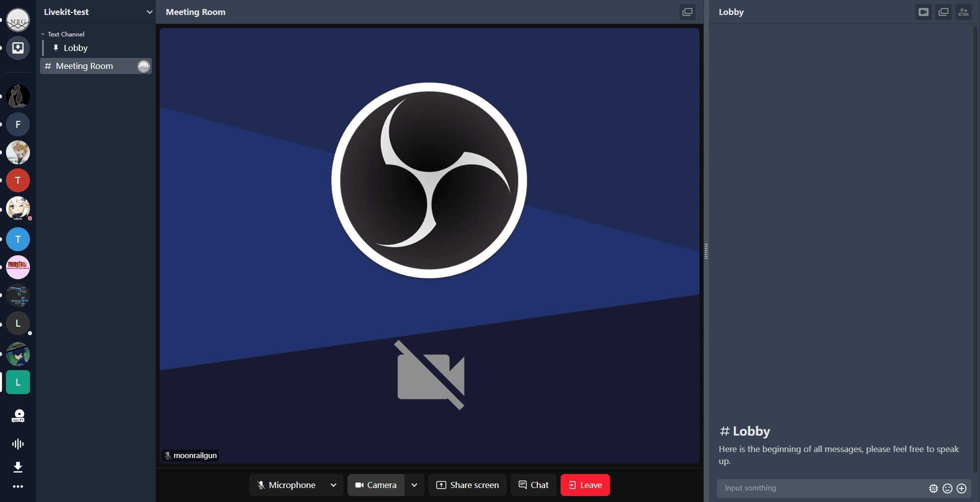Select the dark code screenshot server

(18, 295)
